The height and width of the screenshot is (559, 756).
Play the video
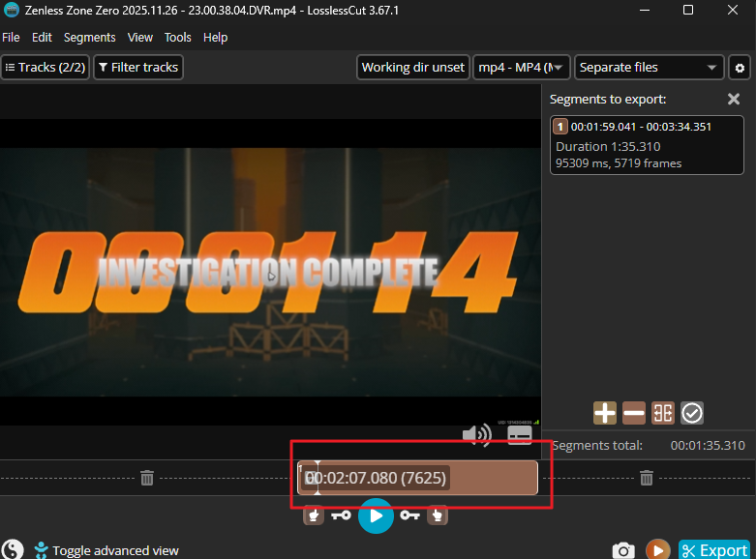376,515
